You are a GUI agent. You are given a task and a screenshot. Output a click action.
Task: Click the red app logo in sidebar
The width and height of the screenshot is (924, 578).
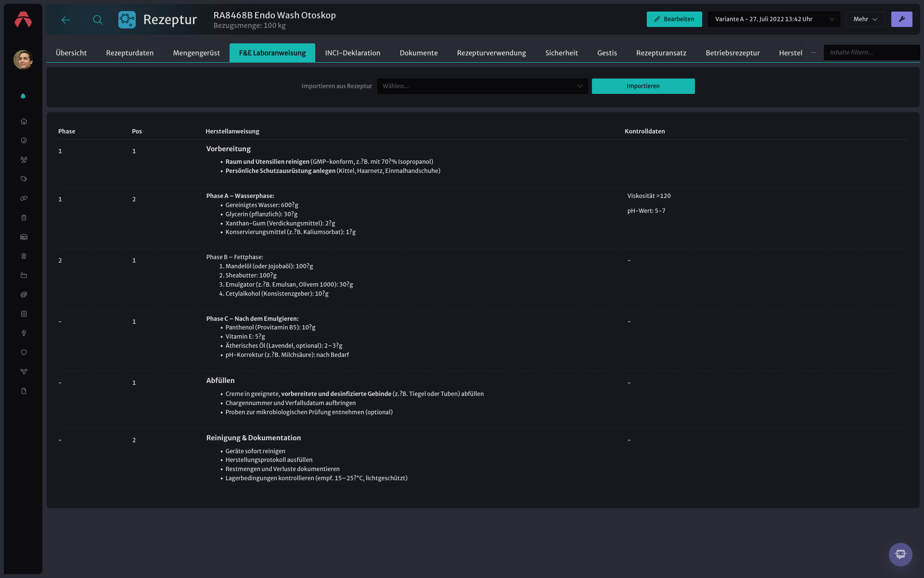coord(23,19)
